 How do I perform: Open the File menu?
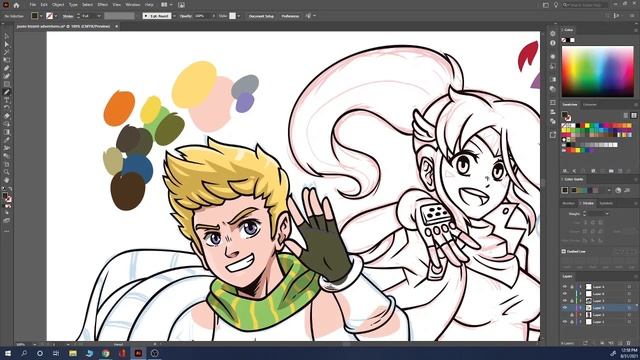(x=33, y=5)
